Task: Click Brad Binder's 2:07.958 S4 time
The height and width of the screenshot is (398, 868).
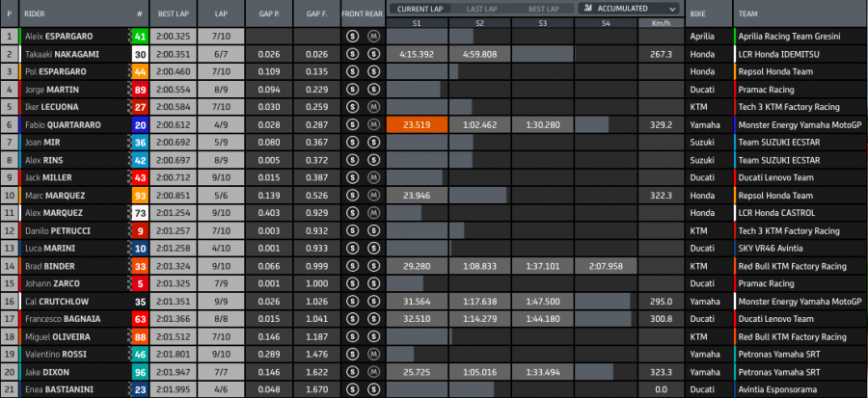Action: click(606, 266)
